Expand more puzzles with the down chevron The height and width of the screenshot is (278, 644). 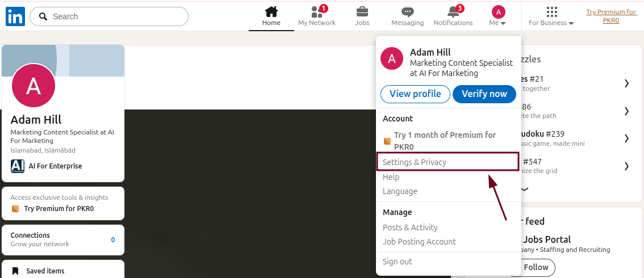pyautogui.click(x=525, y=189)
